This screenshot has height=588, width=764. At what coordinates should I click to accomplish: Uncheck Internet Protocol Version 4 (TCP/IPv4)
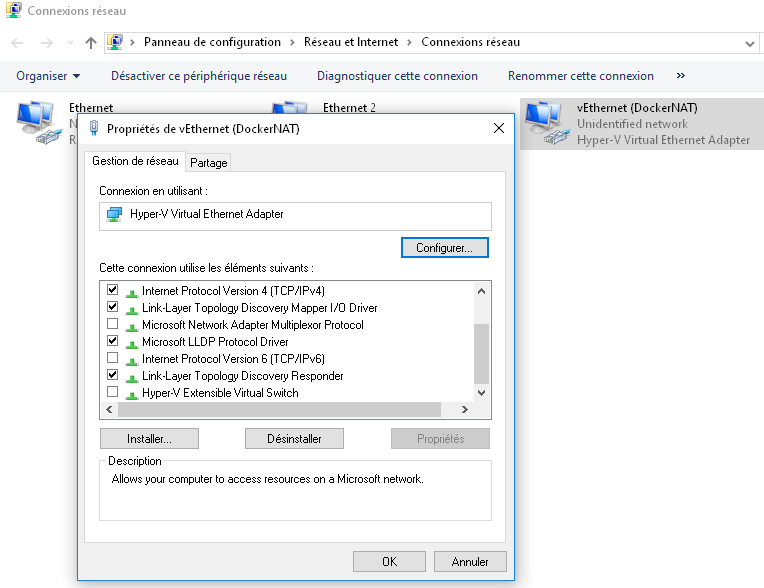point(113,290)
